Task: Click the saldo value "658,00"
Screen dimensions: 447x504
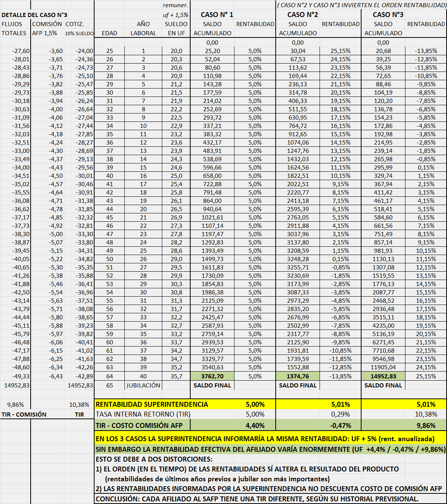Action: [213, 176]
